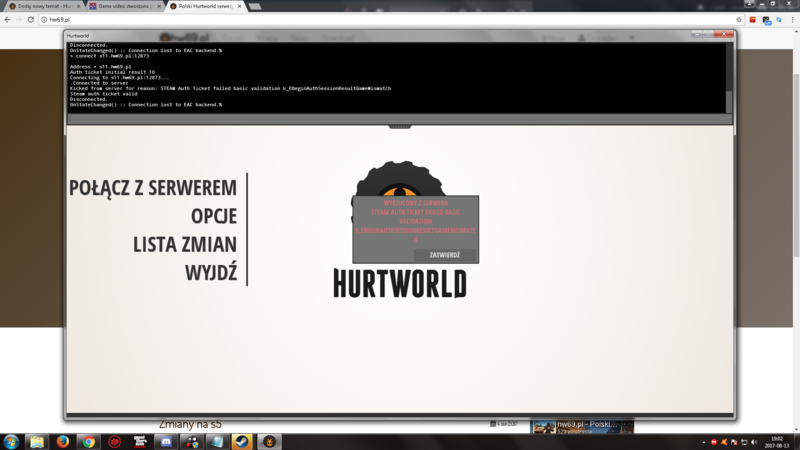Click the red browser extension icon
The height and width of the screenshot is (450, 800).
753,19
